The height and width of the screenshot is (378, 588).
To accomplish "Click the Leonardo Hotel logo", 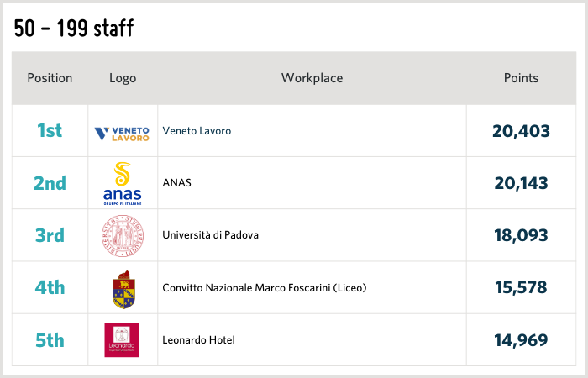I will [x=122, y=340].
